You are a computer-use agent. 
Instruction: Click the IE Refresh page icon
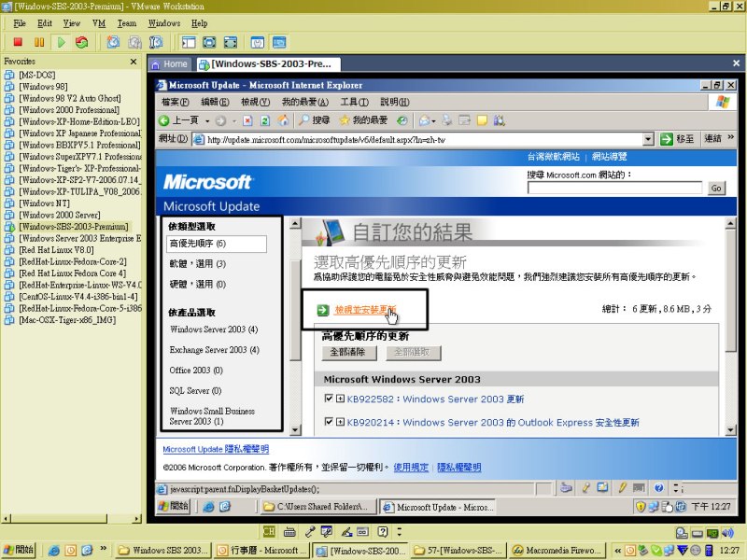265,120
